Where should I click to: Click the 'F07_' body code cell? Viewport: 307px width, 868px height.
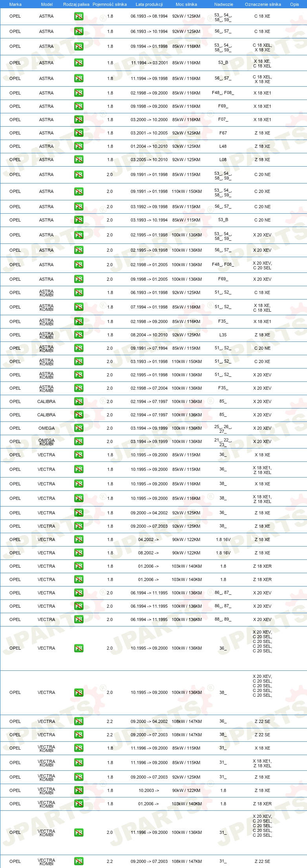click(x=223, y=120)
